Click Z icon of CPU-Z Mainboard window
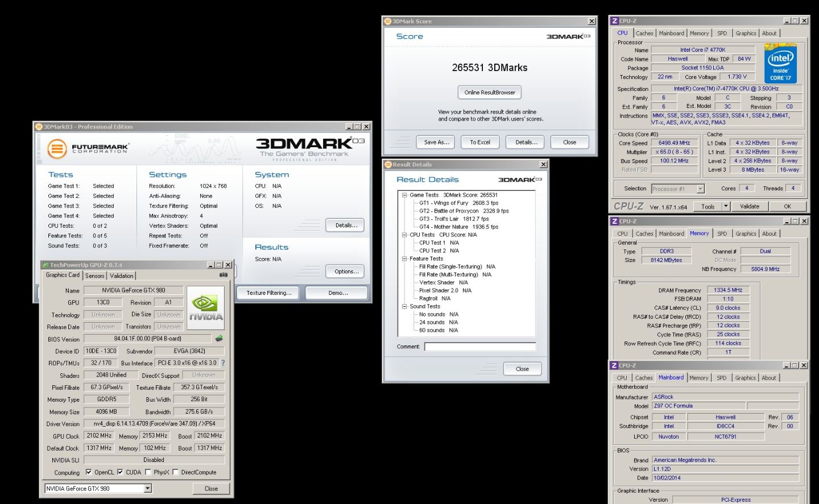This screenshot has height=504, width=819. (x=614, y=365)
